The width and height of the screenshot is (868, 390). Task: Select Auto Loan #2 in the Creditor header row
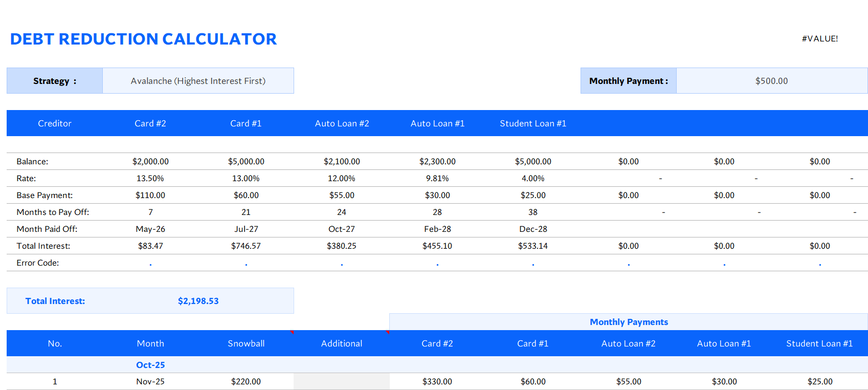pos(342,123)
